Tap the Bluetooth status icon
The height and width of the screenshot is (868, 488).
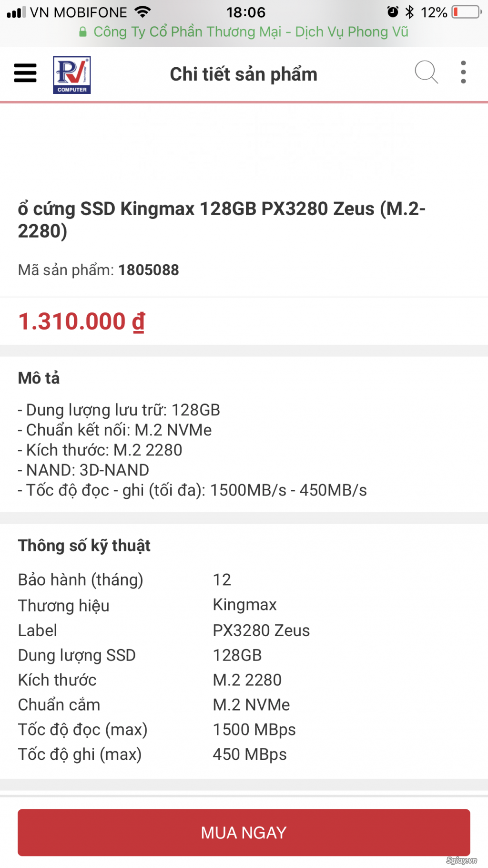[x=409, y=12]
